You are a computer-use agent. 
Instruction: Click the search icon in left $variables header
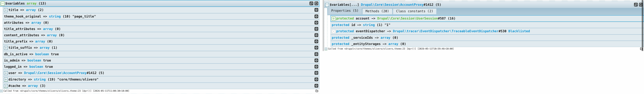point(311,3)
